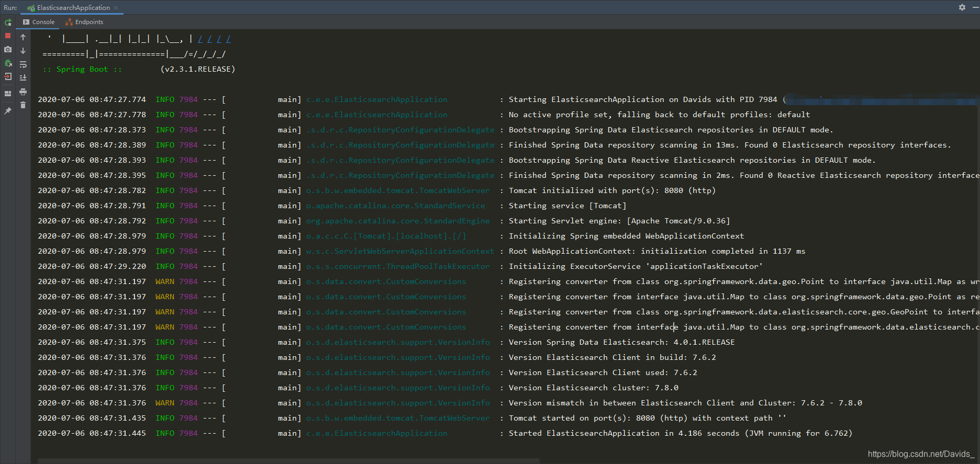Click message 'Initializing Spring embedded WebApplicationContext'
980x464 pixels.
click(x=626, y=236)
